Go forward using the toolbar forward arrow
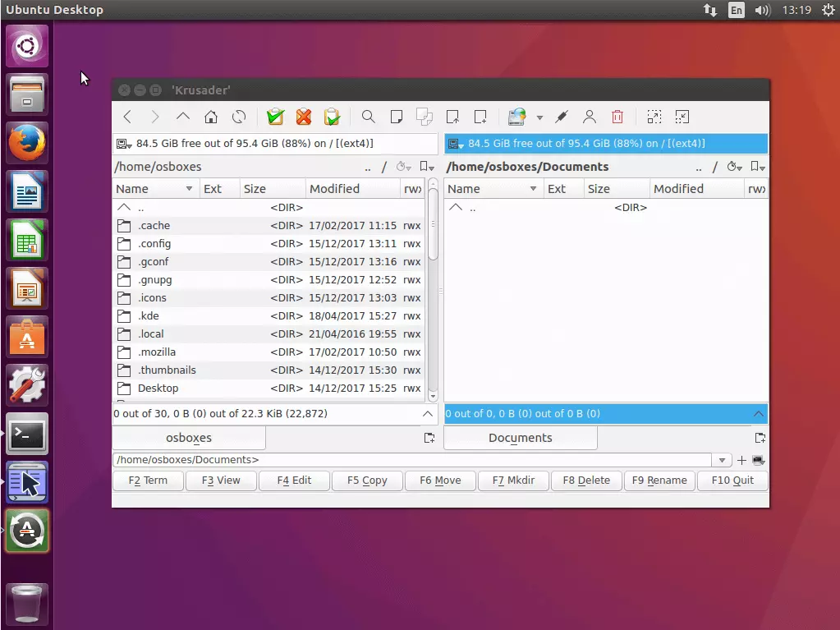This screenshot has height=630, width=840. (155, 117)
